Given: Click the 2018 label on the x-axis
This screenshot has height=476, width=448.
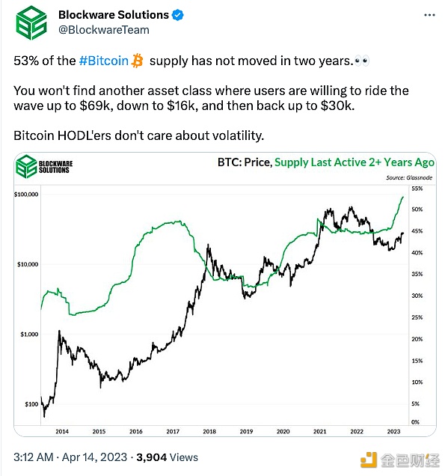Looking at the screenshot, I should click(x=209, y=431).
